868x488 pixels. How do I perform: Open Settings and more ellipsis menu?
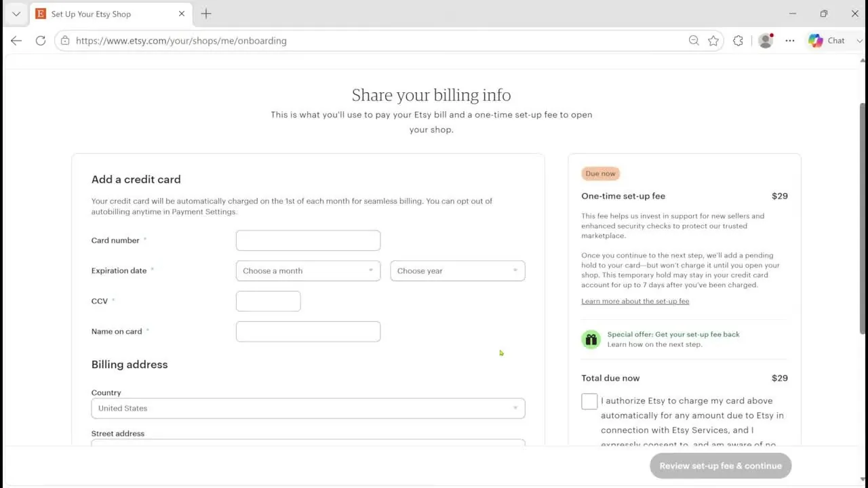(x=790, y=41)
